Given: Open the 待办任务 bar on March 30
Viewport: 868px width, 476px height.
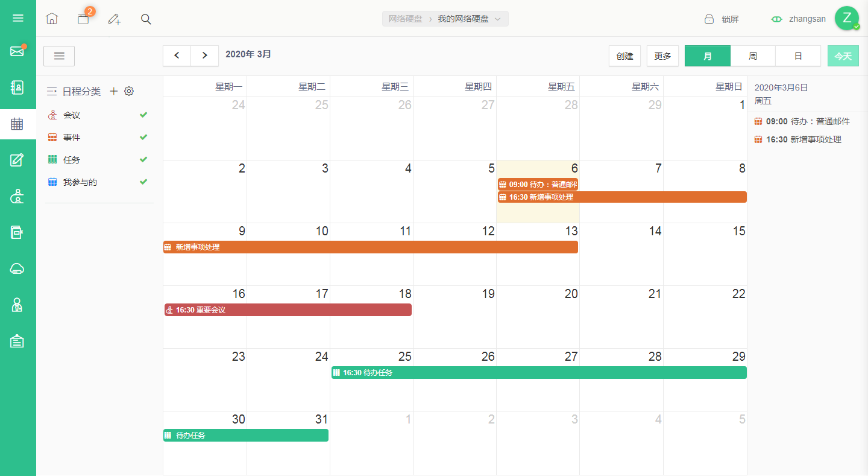Looking at the screenshot, I should (246, 436).
